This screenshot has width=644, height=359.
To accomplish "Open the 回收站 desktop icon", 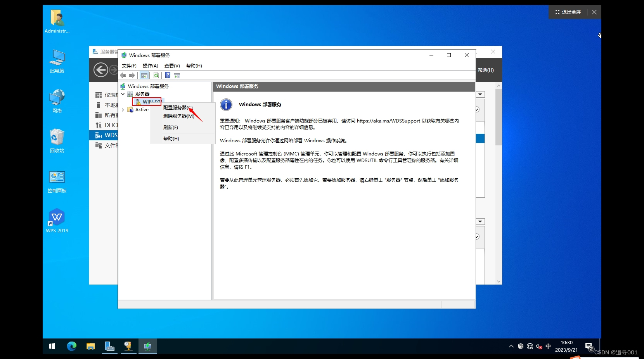I will click(x=57, y=141).
